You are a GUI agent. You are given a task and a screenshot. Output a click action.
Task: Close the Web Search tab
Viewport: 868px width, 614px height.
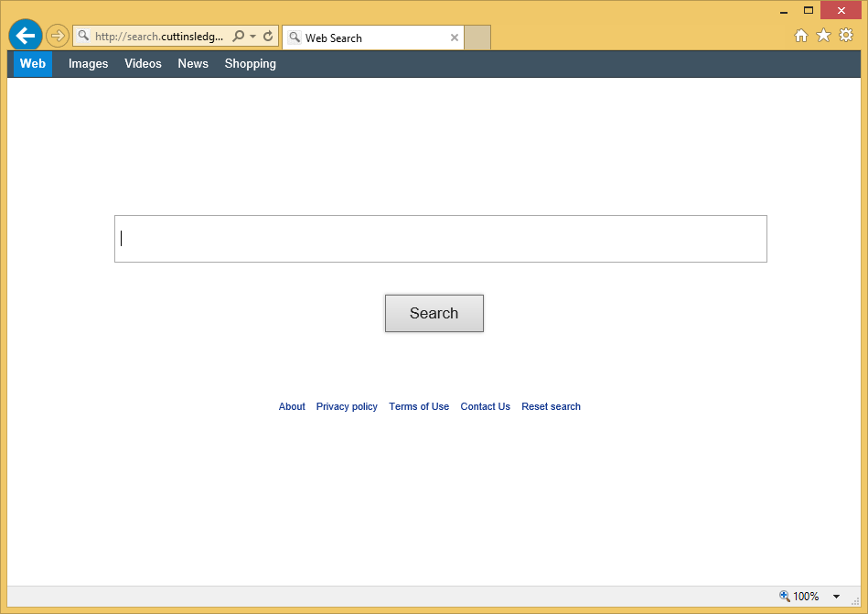point(455,38)
